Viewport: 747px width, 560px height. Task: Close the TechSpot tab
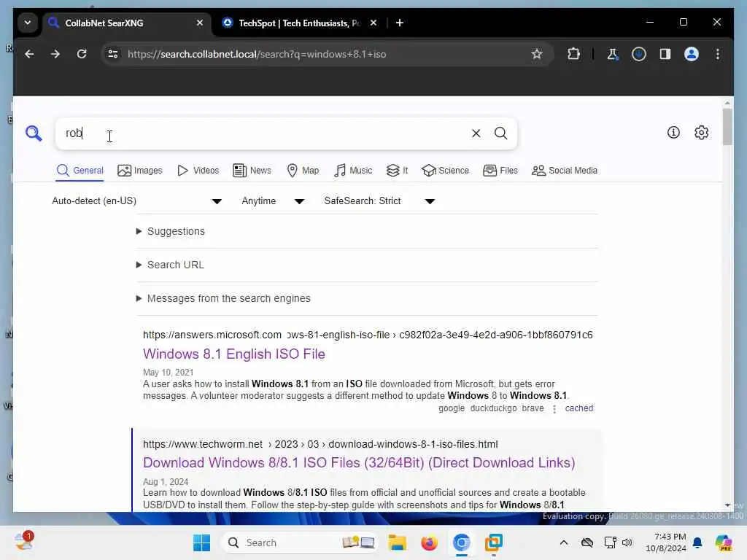tap(373, 23)
